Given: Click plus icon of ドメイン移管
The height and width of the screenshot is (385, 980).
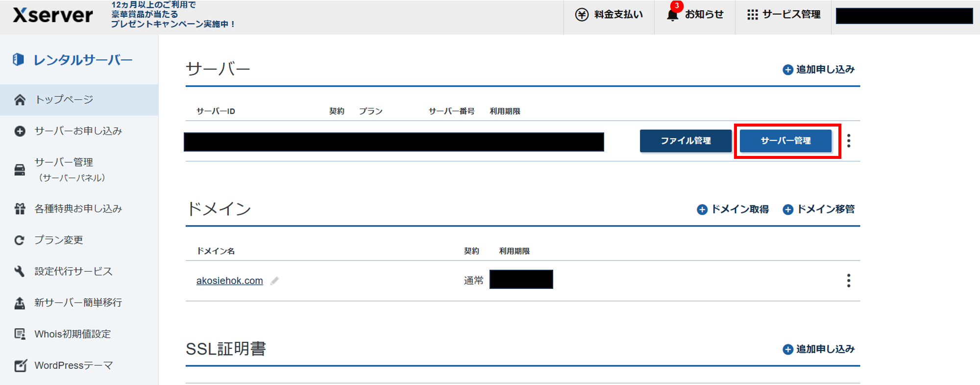Looking at the screenshot, I should (788, 209).
